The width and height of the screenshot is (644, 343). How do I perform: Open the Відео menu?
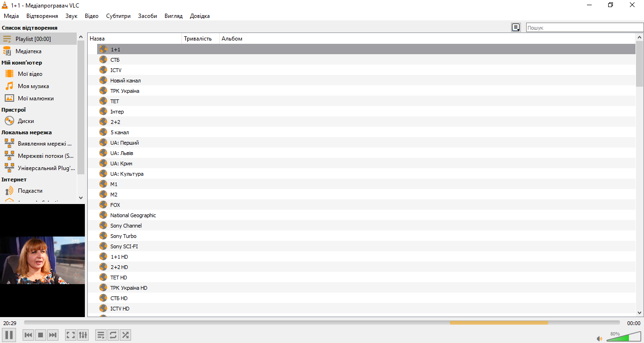[x=91, y=16]
